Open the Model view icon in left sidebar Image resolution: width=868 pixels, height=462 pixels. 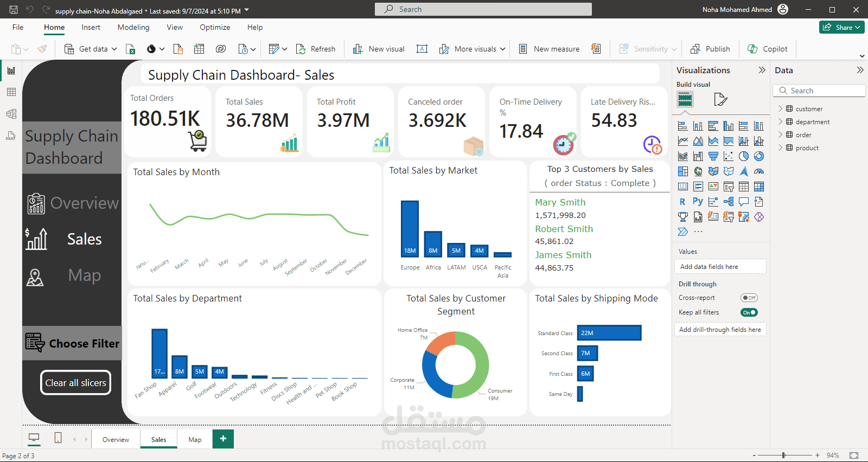tap(11, 114)
